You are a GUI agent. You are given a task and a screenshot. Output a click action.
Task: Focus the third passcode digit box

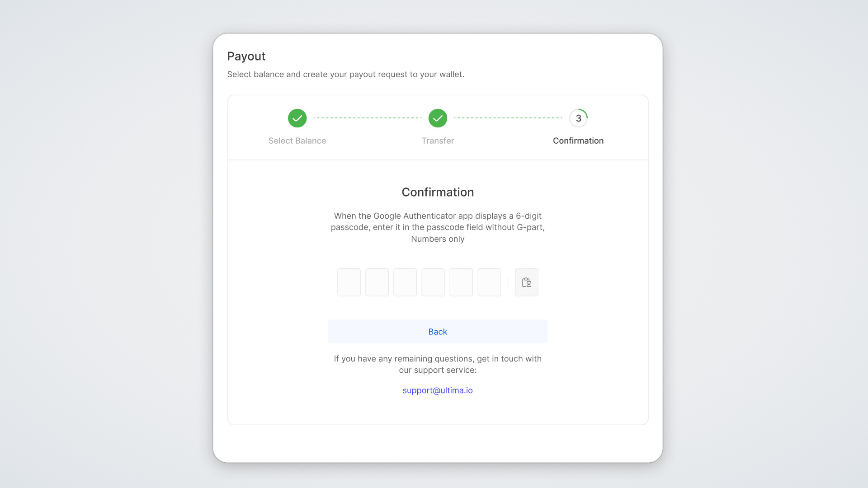pyautogui.click(x=405, y=282)
